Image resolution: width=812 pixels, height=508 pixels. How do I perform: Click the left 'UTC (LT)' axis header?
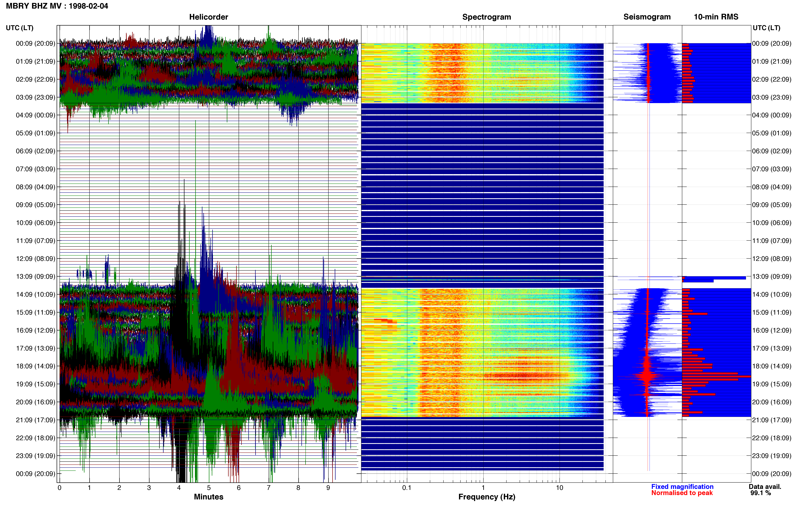[x=20, y=28]
